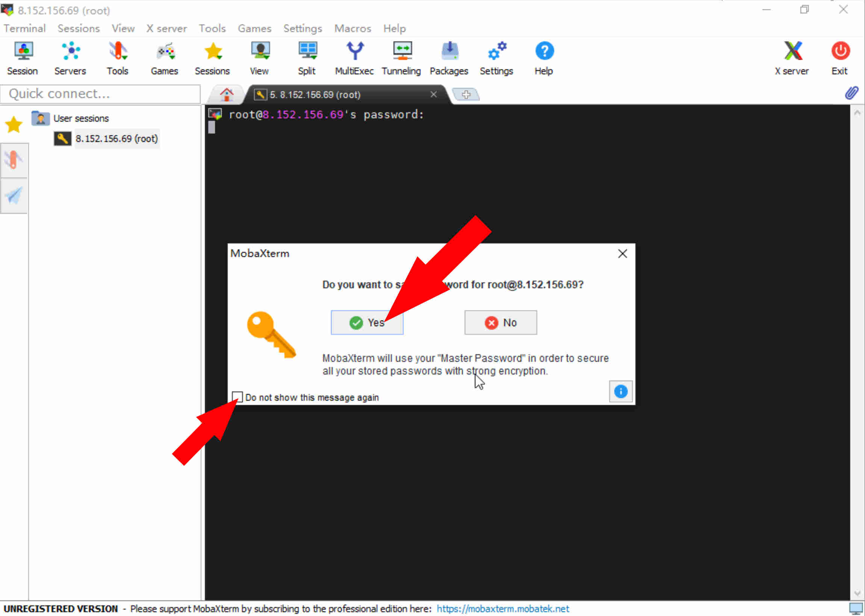Check 'Do not show this message again'
865x616 pixels.
pos(237,397)
